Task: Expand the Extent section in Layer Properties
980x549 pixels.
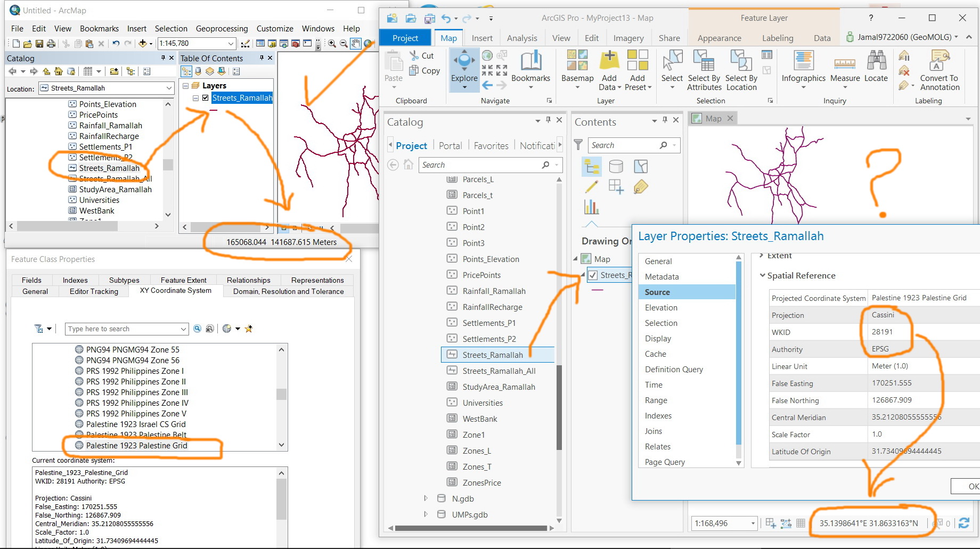Action: pos(762,256)
